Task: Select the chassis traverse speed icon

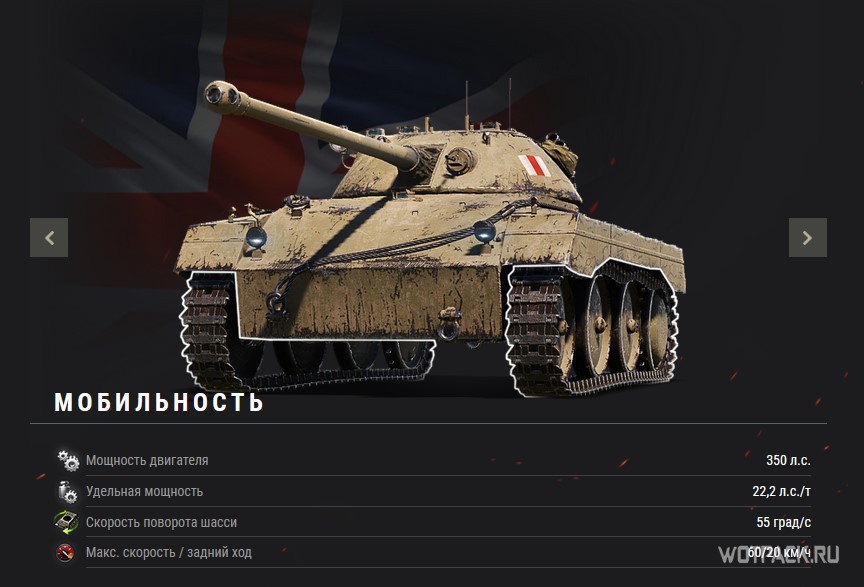Action: (67, 522)
